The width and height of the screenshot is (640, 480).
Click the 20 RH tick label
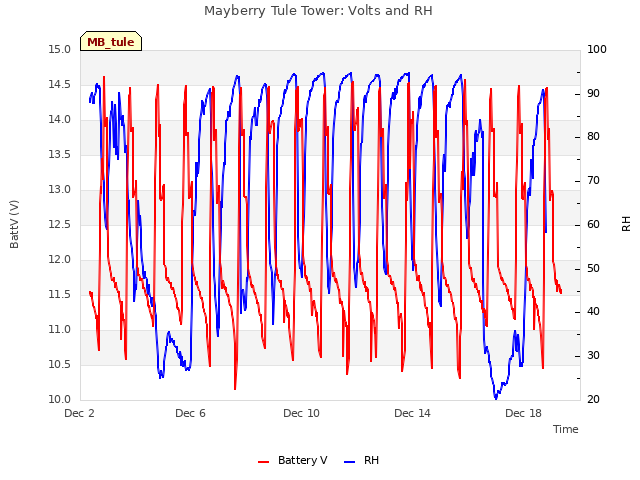point(593,400)
